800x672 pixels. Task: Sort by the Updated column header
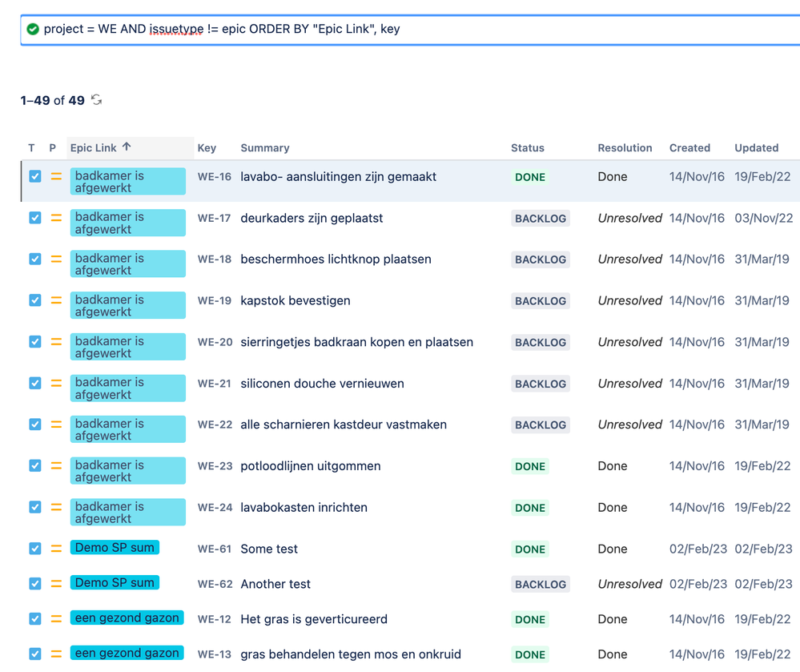click(756, 148)
